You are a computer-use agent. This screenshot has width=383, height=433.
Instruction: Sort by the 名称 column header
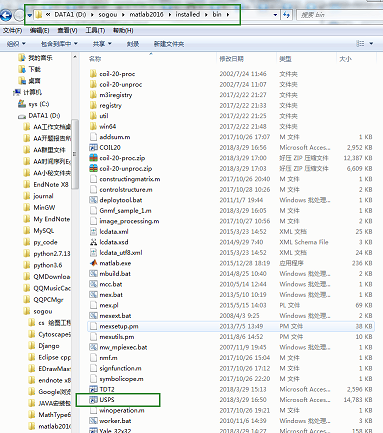click(95, 59)
